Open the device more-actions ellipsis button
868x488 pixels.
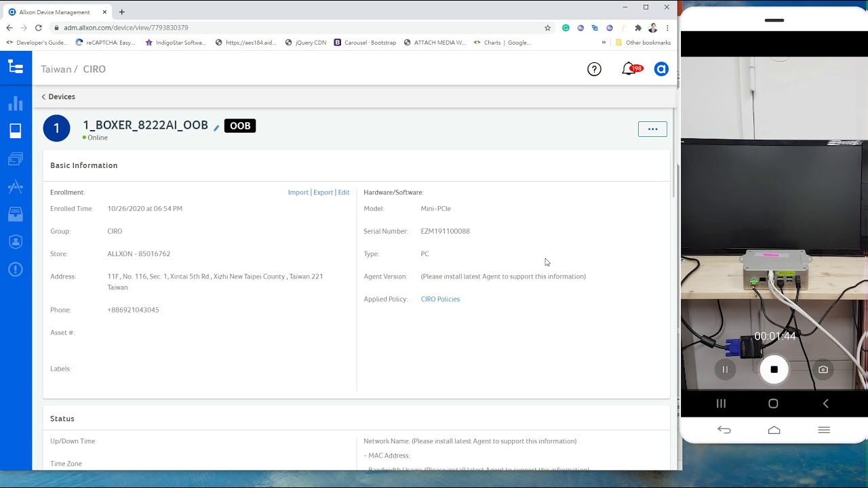click(x=652, y=129)
